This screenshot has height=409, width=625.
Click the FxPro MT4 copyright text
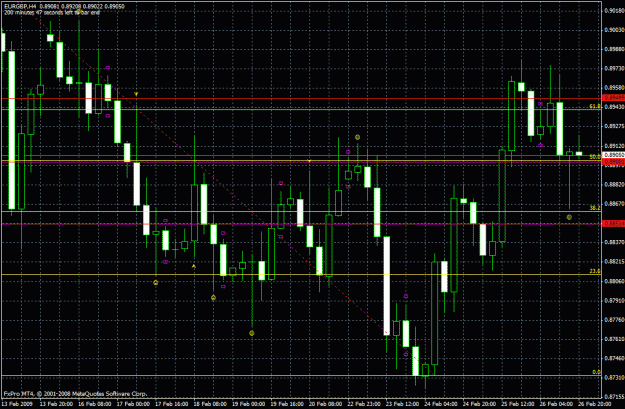point(75,394)
